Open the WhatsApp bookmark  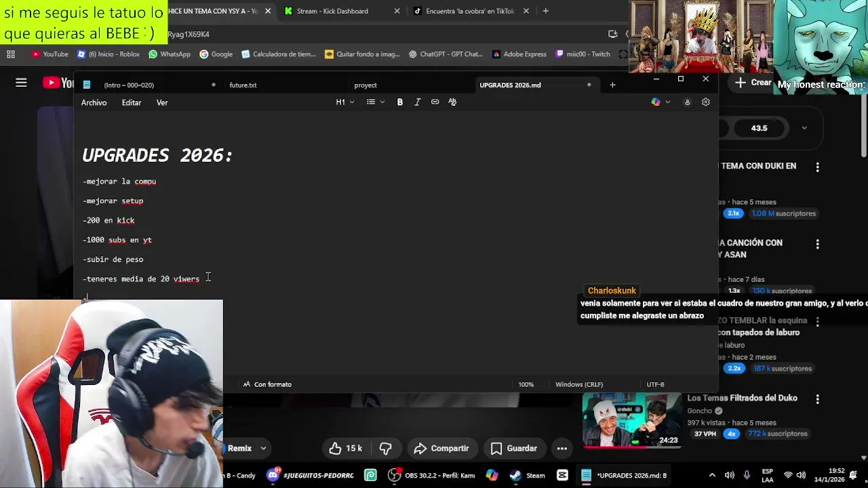click(169, 54)
